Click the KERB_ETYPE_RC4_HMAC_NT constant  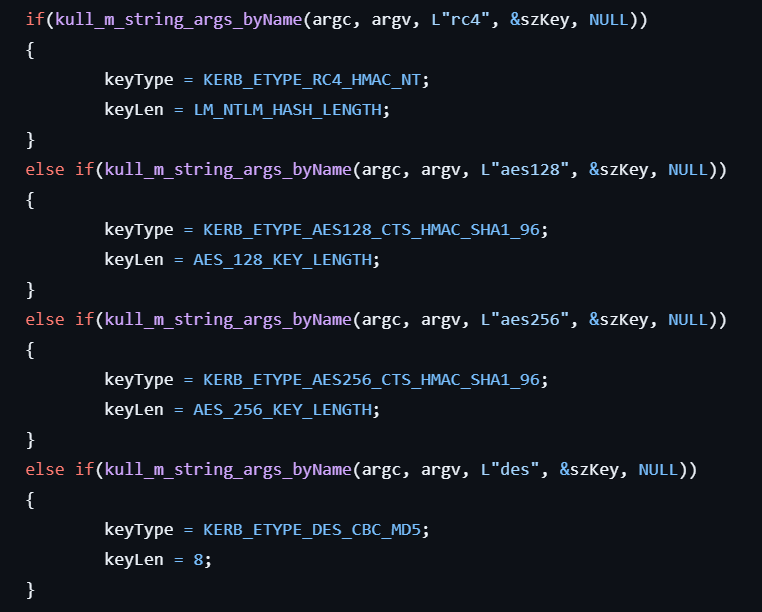point(312,80)
